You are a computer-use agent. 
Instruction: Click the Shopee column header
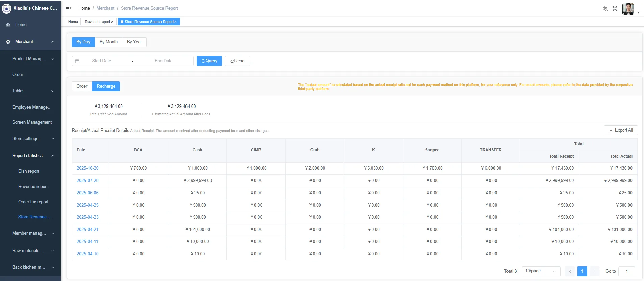432,150
